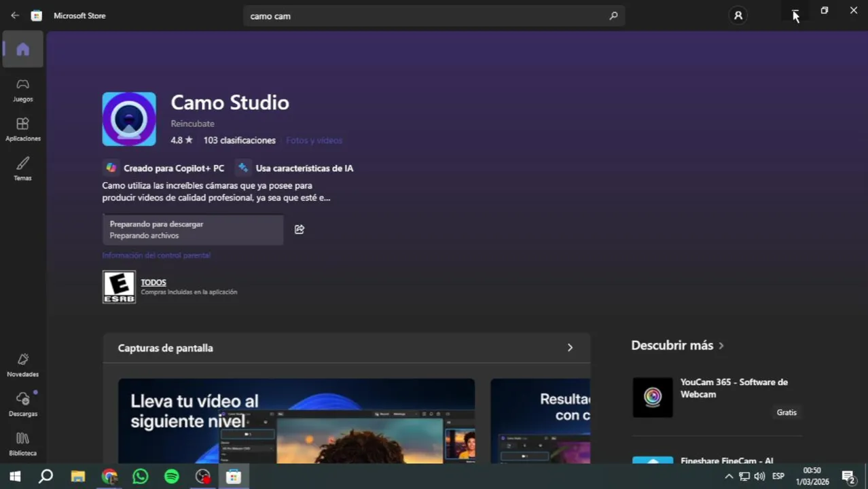This screenshot has height=489, width=868.
Task: Open Windows taskbar search
Action: tap(46, 477)
